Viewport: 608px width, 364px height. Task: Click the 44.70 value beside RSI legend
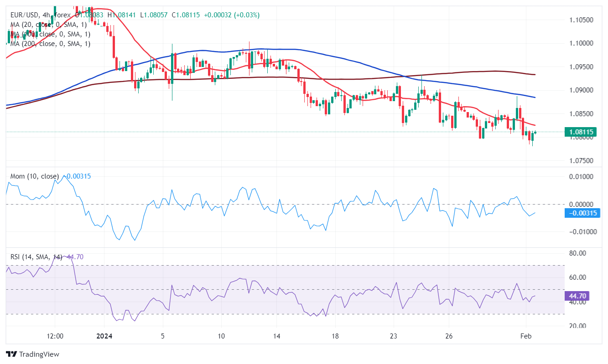[75, 257]
